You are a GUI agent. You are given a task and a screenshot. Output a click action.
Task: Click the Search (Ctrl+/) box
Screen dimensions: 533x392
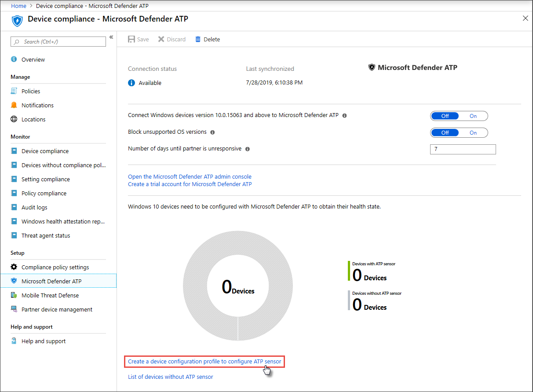coord(58,41)
